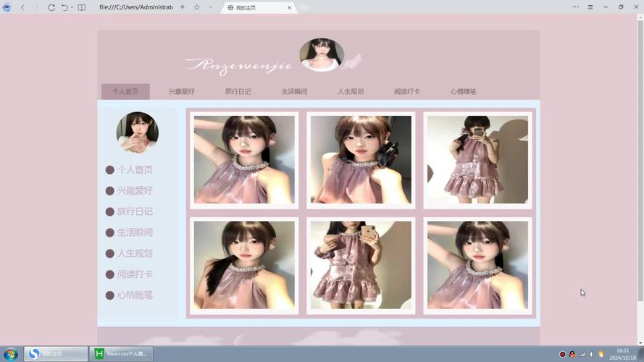The image size is (644, 362).
Task: Click the 兴趣爱好 link in the sidebar
Action: [x=135, y=190]
